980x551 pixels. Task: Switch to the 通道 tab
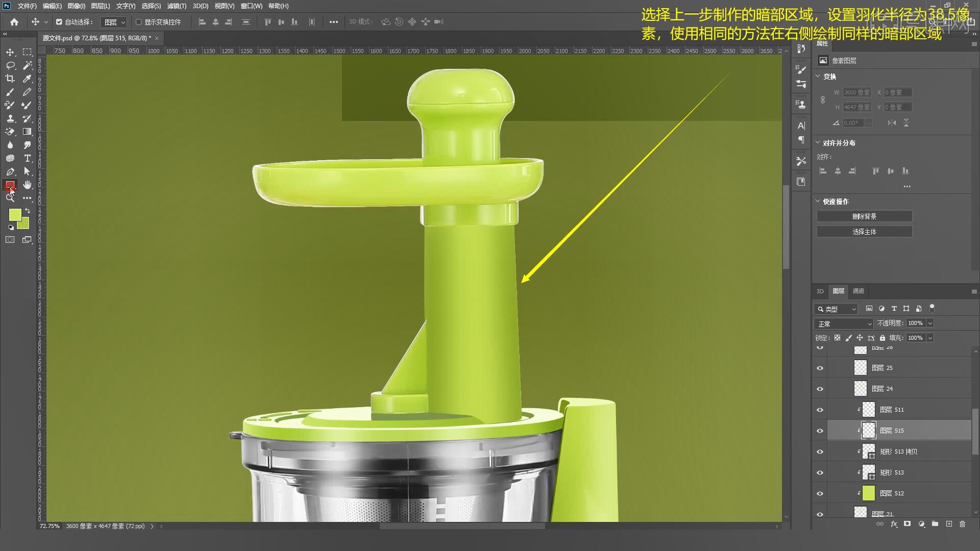(x=858, y=291)
